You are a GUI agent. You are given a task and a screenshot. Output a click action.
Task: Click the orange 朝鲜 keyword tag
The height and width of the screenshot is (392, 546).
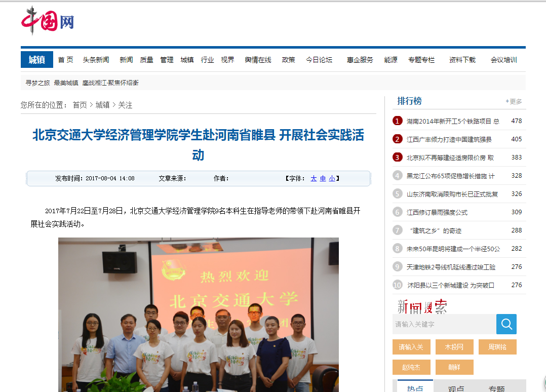pyautogui.click(x=454, y=367)
